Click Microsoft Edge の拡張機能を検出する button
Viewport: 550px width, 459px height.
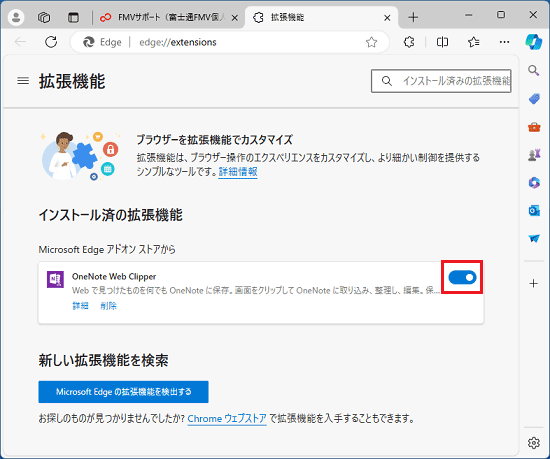[123, 392]
